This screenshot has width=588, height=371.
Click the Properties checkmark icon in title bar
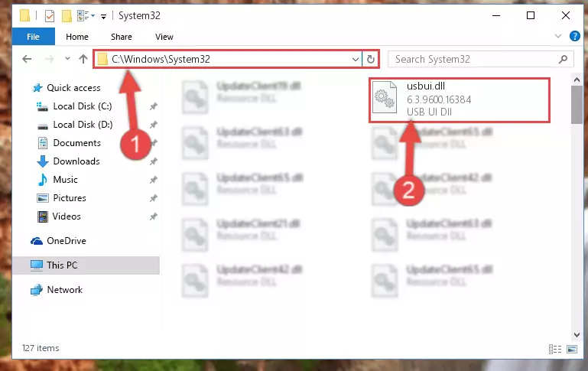(50, 16)
